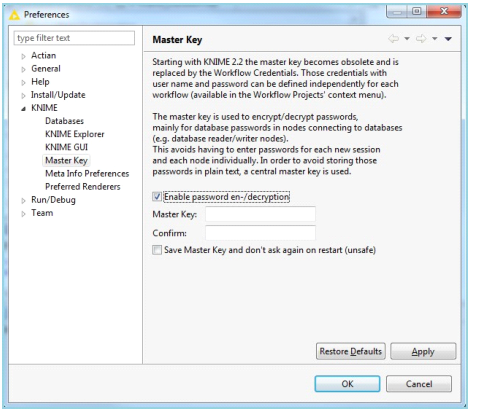Select the Run/Debug category label
Screen dimensions: 479x412
[53, 200]
